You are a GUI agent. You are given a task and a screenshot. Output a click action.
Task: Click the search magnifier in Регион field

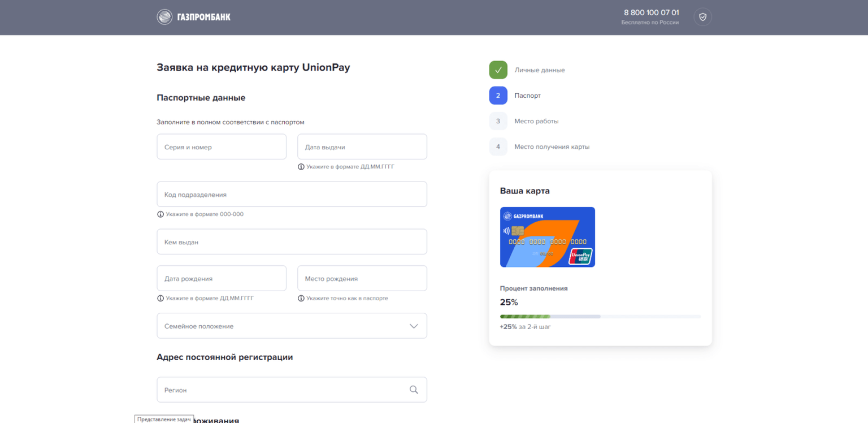point(414,390)
